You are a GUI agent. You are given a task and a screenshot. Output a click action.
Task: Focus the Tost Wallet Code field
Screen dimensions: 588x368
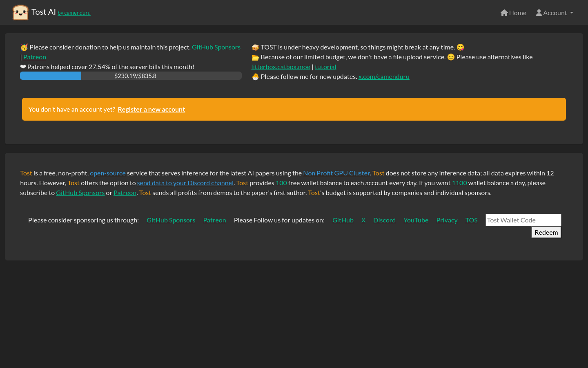click(x=523, y=220)
